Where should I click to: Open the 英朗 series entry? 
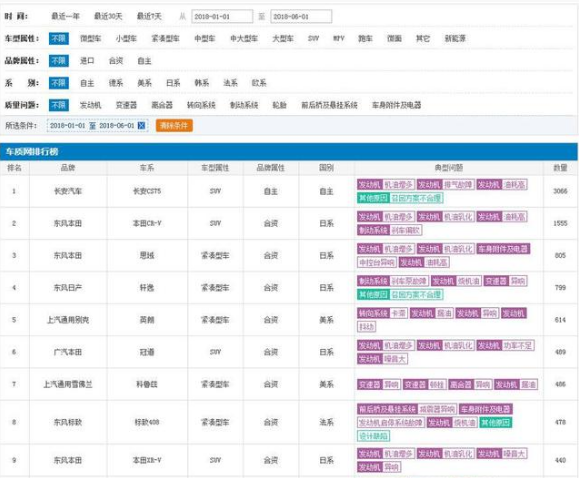pos(147,320)
